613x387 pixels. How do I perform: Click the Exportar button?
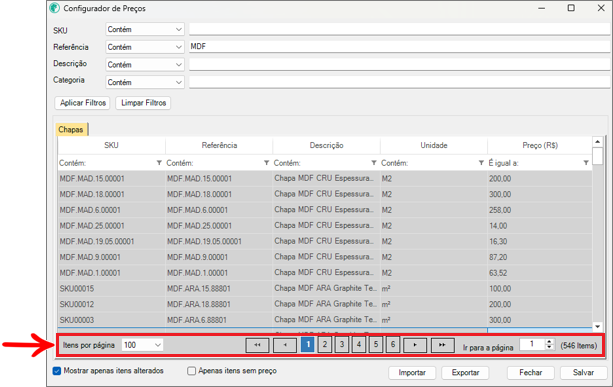pos(465,373)
